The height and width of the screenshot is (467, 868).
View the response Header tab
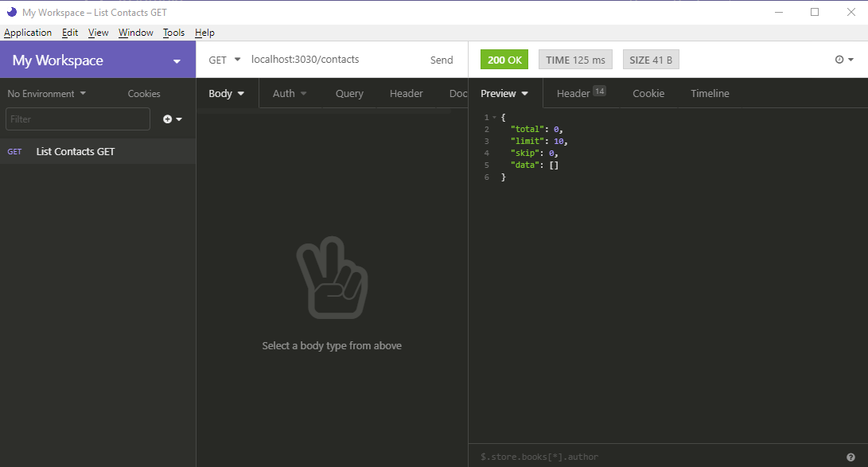pos(573,93)
